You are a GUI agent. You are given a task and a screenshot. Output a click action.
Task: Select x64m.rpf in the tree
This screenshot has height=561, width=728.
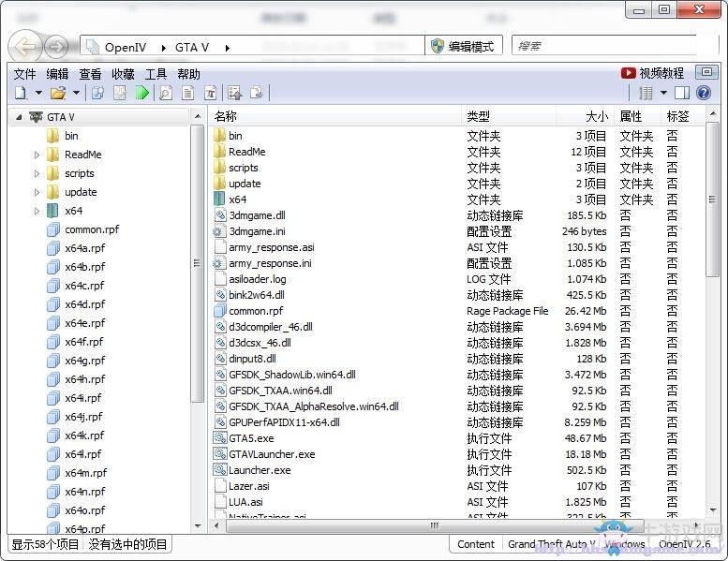85,473
